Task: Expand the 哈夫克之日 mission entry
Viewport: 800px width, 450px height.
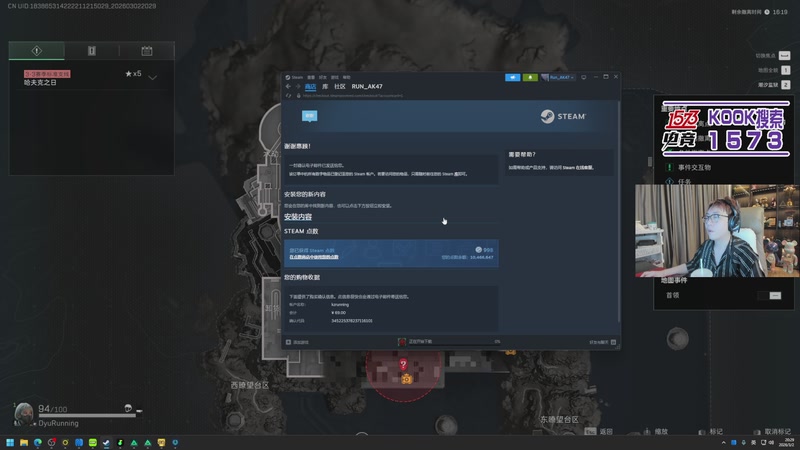Action: tap(153, 78)
